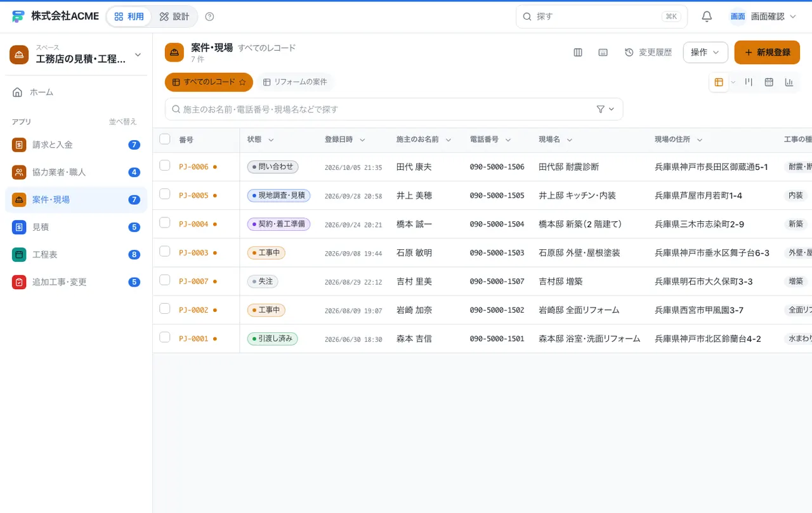Screen dimensions: 812x513
Task: Open the help question mark icon
Action: pos(210,16)
